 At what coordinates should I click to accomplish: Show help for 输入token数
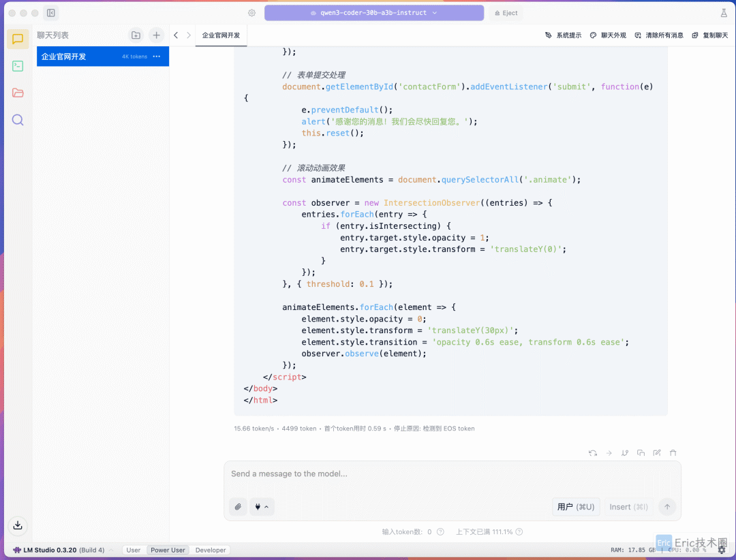click(x=440, y=532)
